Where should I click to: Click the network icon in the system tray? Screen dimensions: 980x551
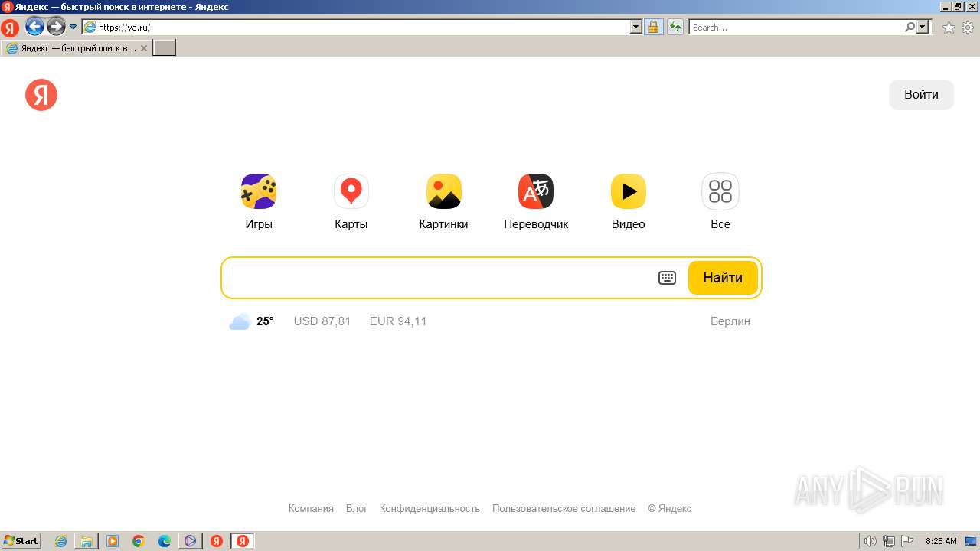(x=889, y=541)
